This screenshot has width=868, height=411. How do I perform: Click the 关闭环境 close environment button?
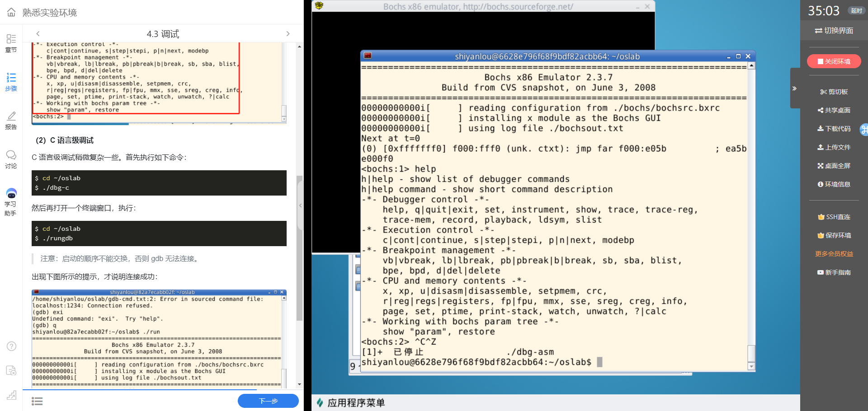834,61
